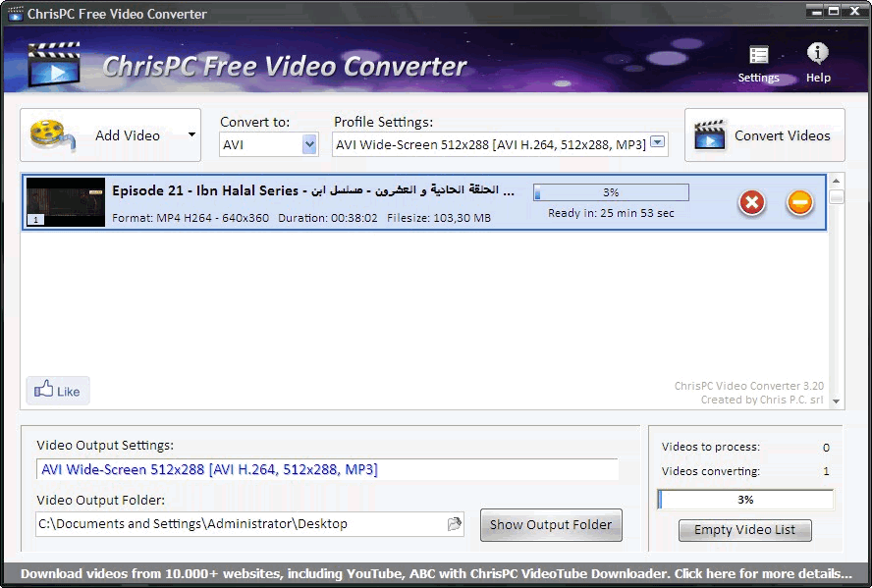872x588 pixels.
Task: Select the Episode 21 video thumbnail
Action: pyautogui.click(x=66, y=202)
